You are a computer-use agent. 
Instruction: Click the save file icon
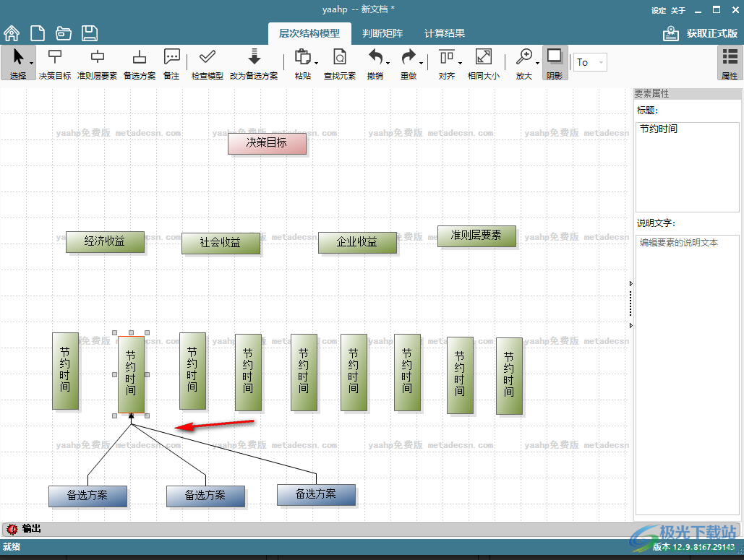90,33
